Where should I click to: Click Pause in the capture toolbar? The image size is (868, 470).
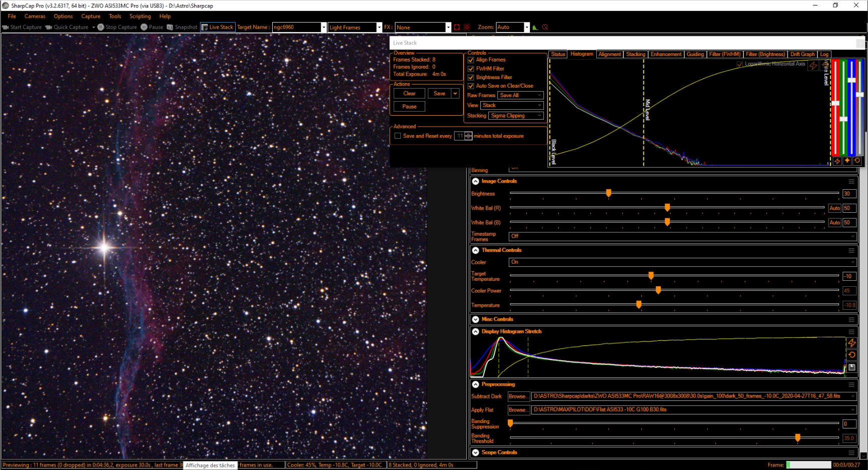click(152, 27)
